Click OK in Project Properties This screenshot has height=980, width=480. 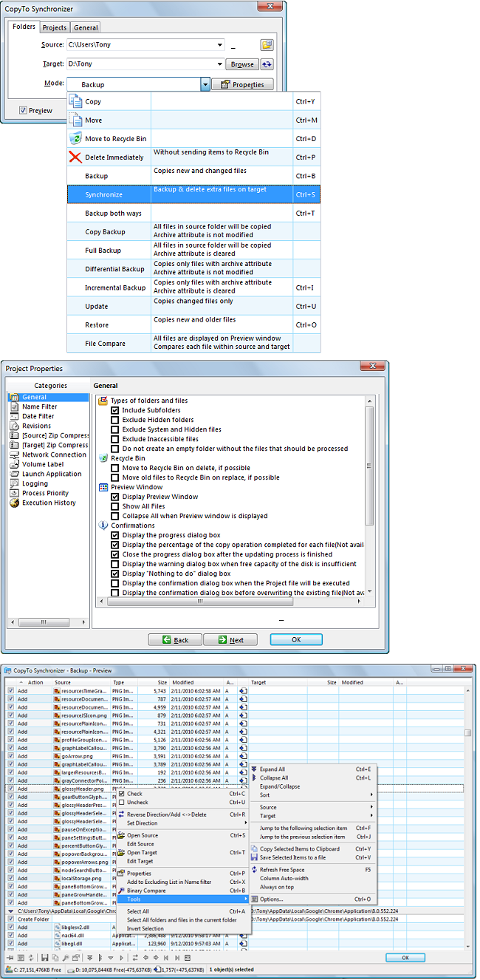click(x=295, y=640)
